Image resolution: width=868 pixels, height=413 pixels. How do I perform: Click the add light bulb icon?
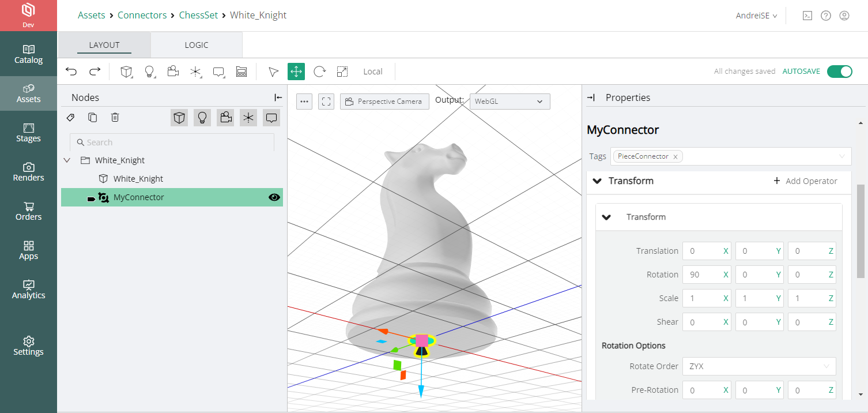pos(149,72)
